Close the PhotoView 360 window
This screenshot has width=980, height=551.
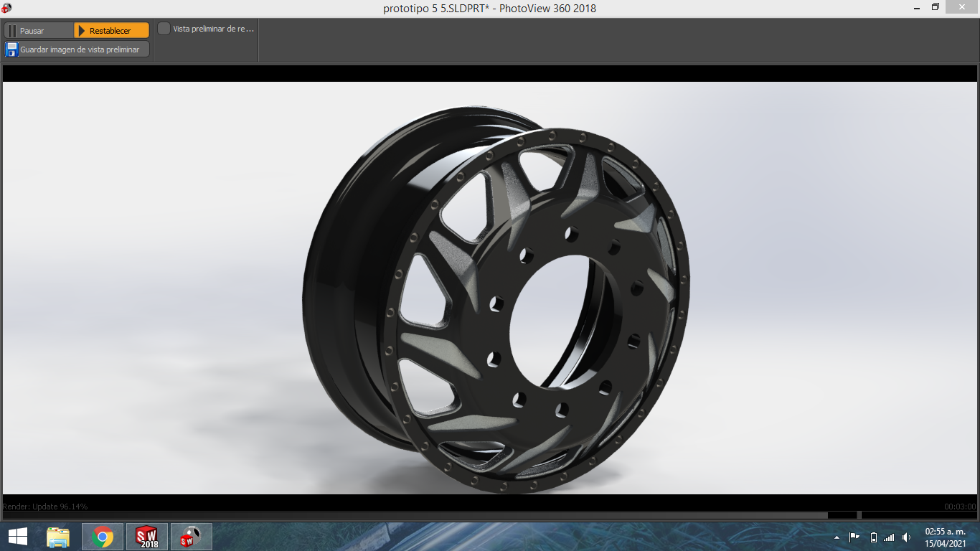tap(963, 7)
